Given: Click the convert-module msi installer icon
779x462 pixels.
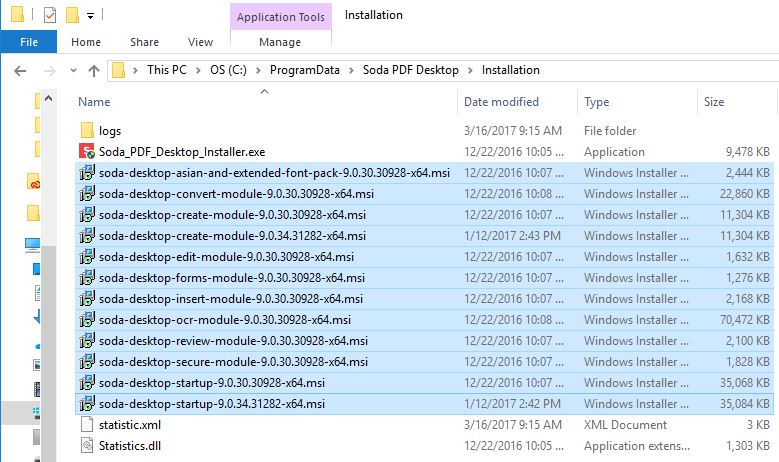Looking at the screenshot, I should click(x=87, y=194).
